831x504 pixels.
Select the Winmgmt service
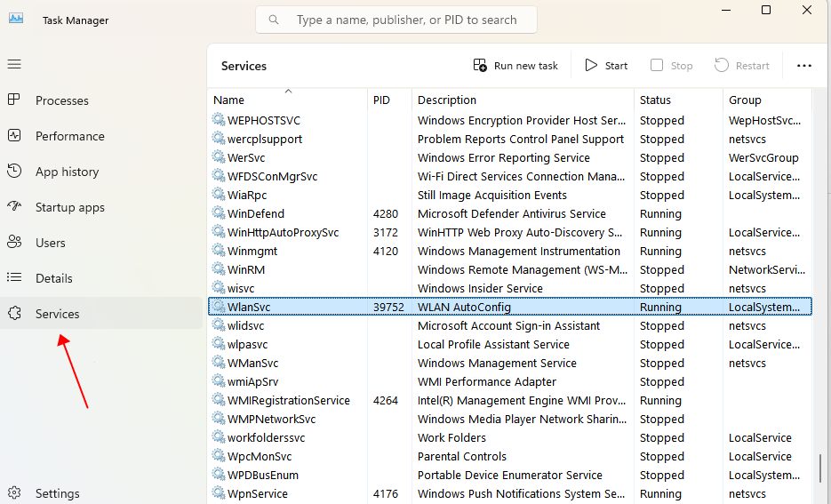(x=510, y=252)
